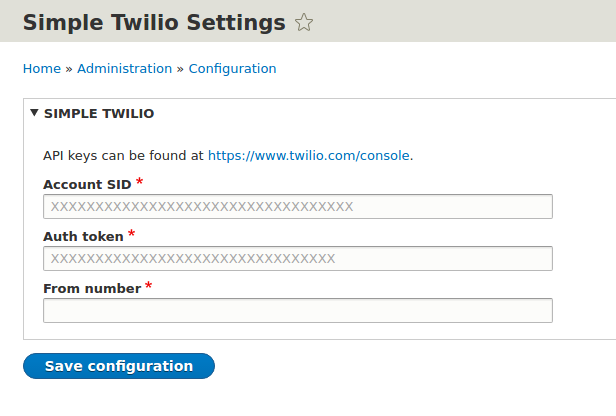Click the required asterisk beside From number
The image size is (616, 416).
148,286
